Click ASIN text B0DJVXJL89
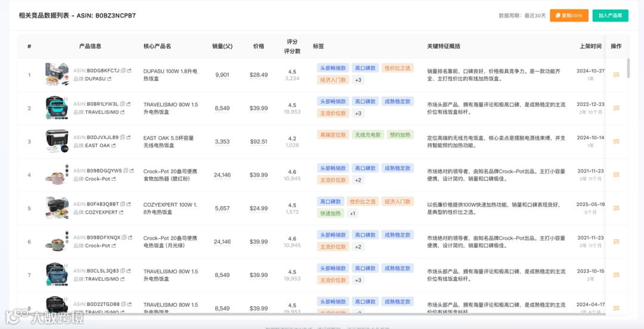644x329 pixels. [x=103, y=137]
